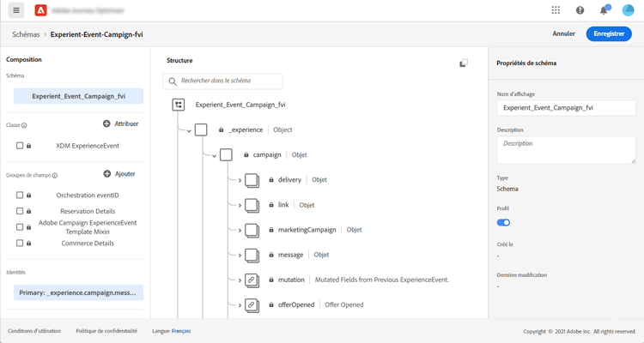View notifications bell icon
The height and width of the screenshot is (343, 644).
(604, 10)
